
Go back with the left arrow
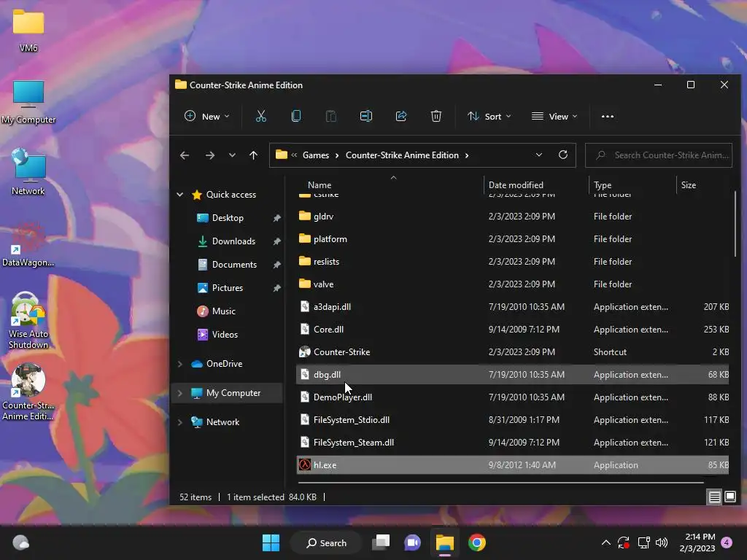pyautogui.click(x=185, y=155)
